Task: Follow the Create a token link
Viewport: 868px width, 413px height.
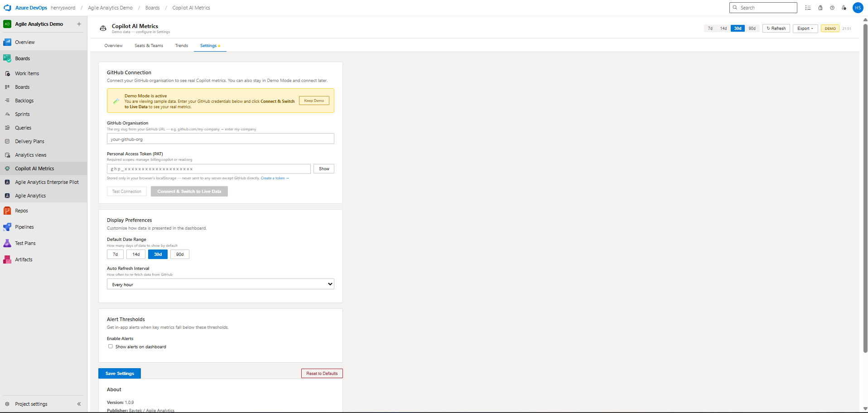Action: coord(274,178)
